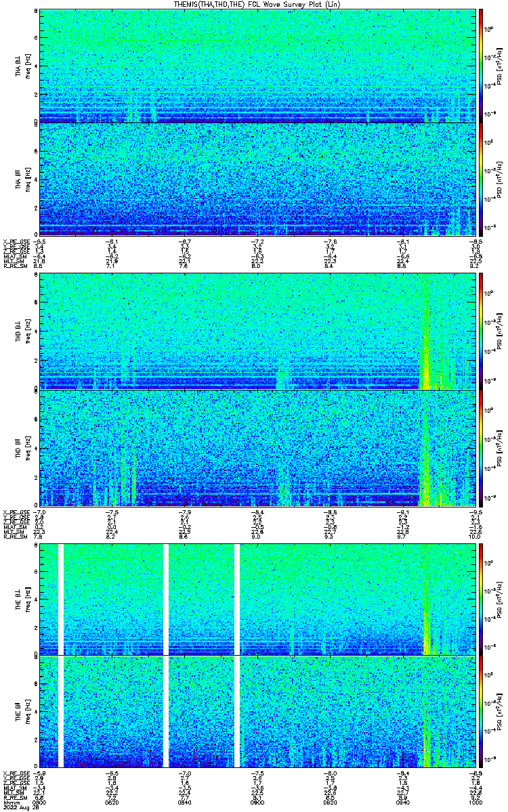Click X_RE_GSE row label under THA panels
The width and height of the screenshot is (508, 812).
pyautogui.click(x=16, y=241)
